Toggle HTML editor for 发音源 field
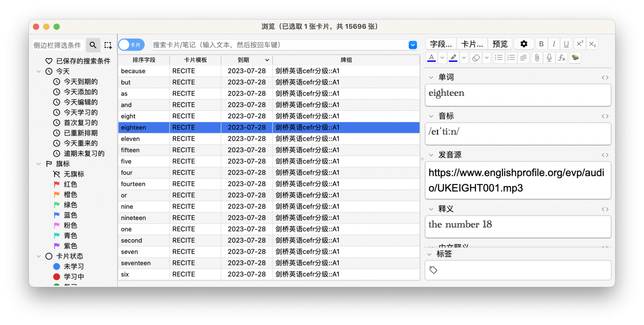This screenshot has width=644, height=325. [x=605, y=155]
